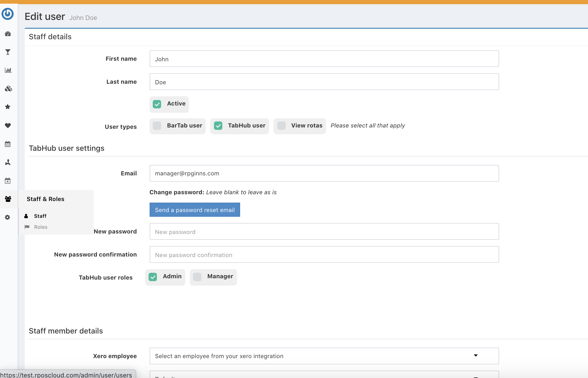Check the Manager role checkbox

pyautogui.click(x=197, y=277)
